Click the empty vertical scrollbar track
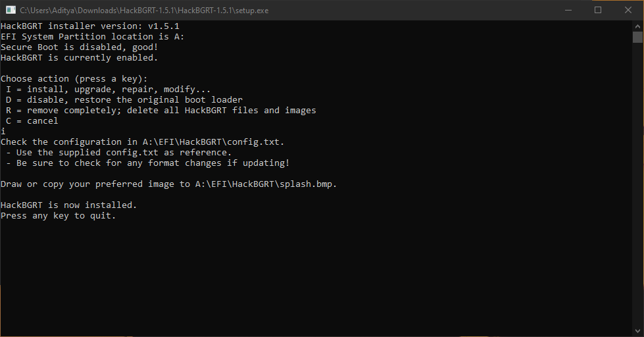The image size is (644, 337). [x=637, y=184]
